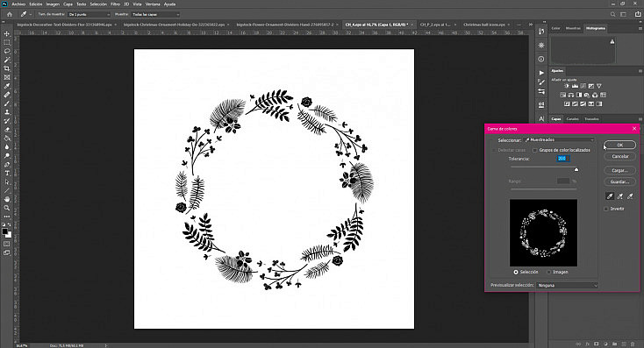Click the histogram cache warning triangle
Viewport: 644px width, 348px height.
click(x=612, y=41)
